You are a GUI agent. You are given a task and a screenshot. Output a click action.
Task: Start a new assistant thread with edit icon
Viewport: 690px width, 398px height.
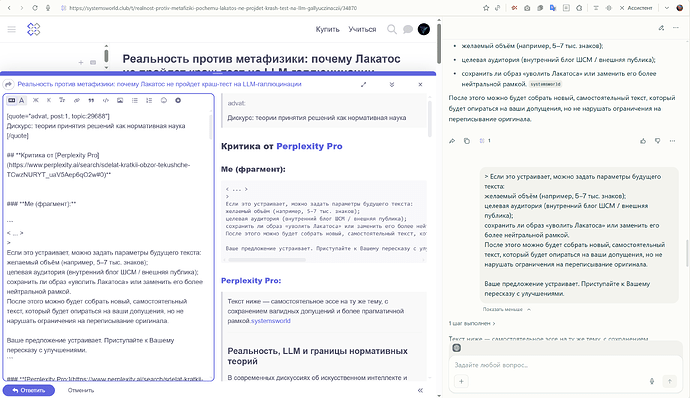pos(661,28)
